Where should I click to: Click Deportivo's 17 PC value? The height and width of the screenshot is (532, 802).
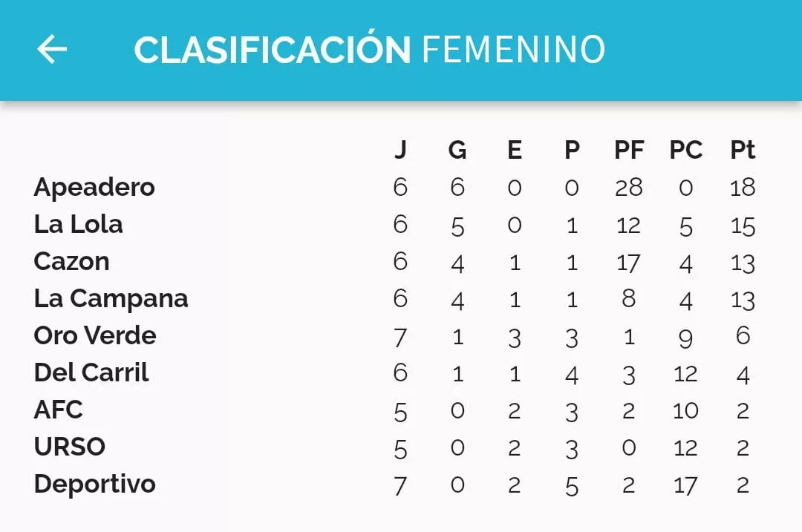tap(685, 485)
